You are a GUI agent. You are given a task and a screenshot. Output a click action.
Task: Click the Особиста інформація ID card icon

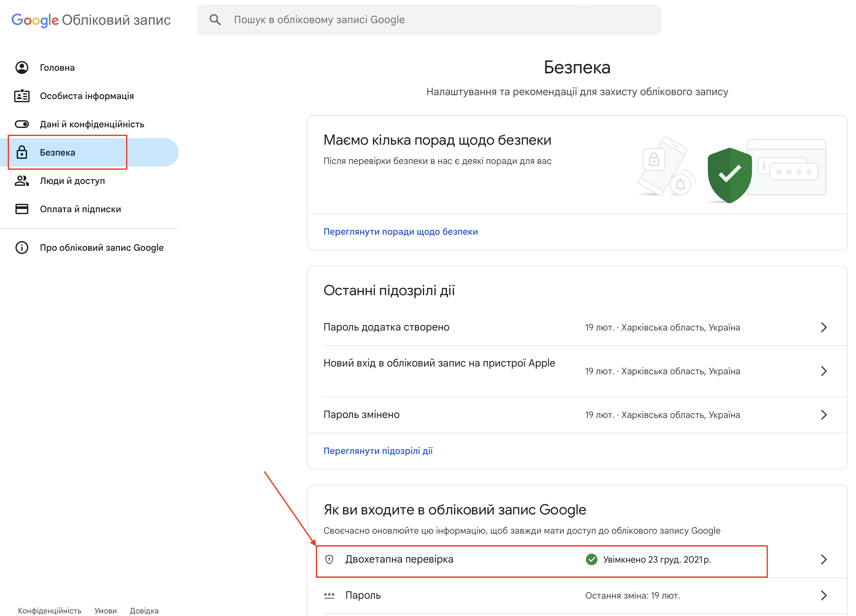coord(22,96)
